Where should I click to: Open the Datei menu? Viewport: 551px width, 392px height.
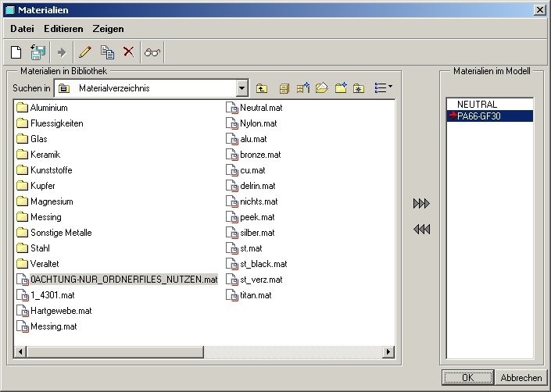point(22,29)
